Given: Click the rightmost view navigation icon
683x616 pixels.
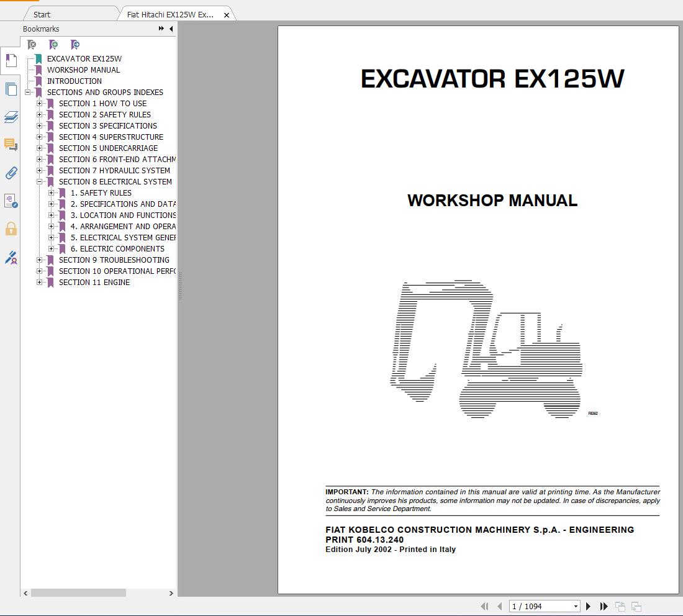Looking at the screenshot, I should 636,606.
